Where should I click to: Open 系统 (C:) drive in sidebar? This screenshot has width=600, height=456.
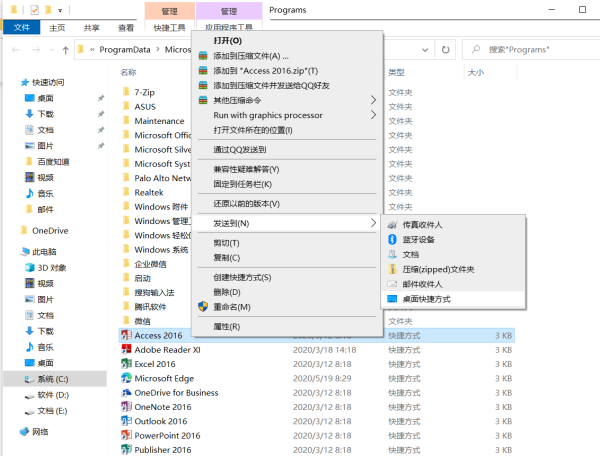click(x=53, y=379)
